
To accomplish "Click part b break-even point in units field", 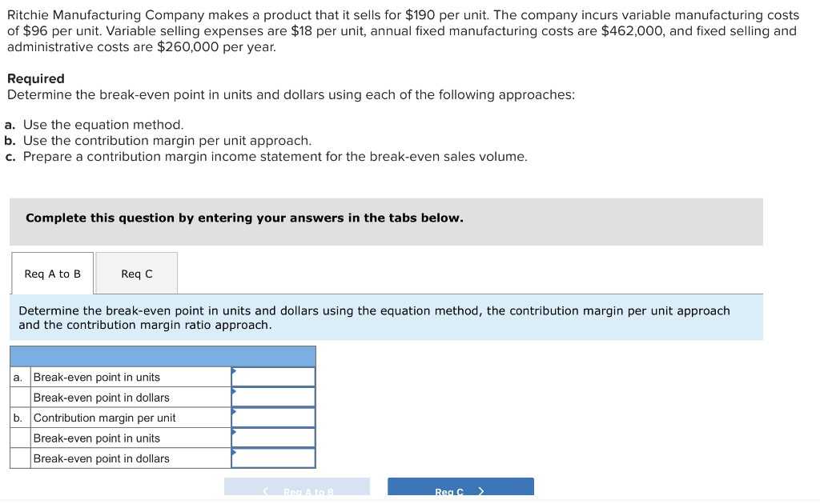I will (274, 438).
